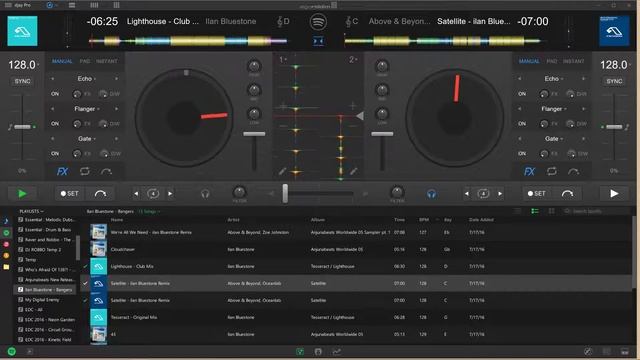Select the green Spotify source icon in sidebar
This screenshot has width=640, height=360.
(x=6, y=233)
